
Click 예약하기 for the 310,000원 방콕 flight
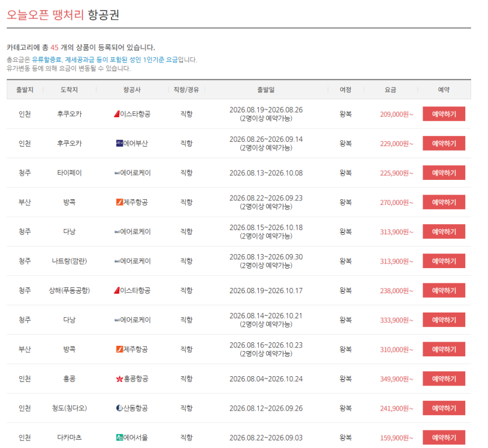(x=444, y=349)
